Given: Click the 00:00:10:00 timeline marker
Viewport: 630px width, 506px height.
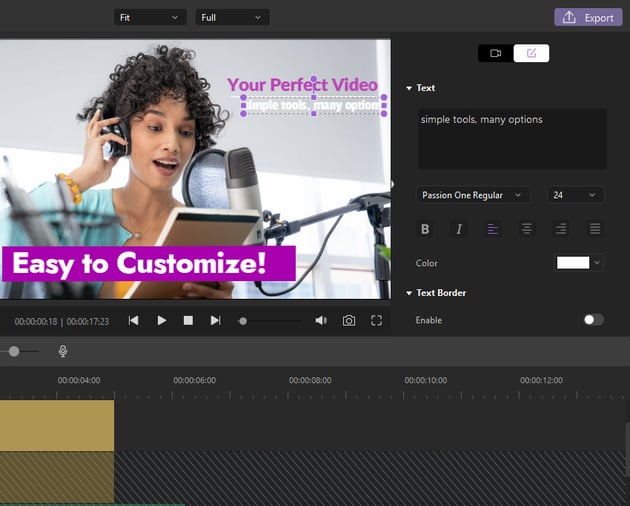Looking at the screenshot, I should 425,380.
